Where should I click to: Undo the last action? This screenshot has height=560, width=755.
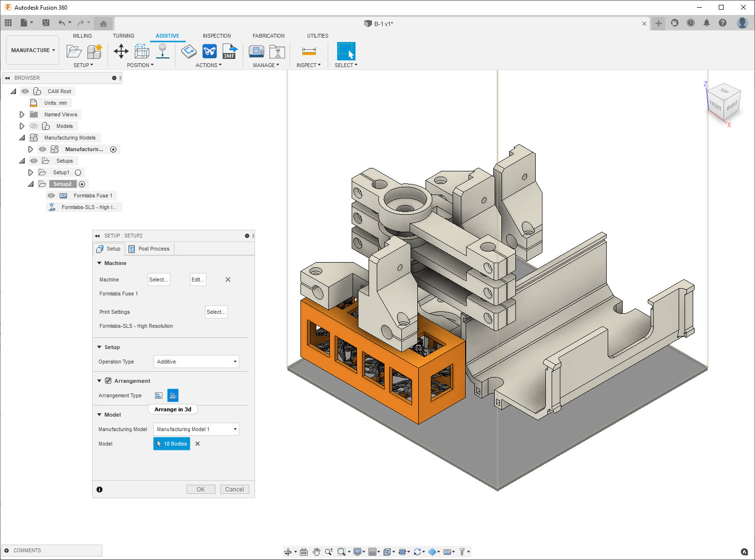(x=61, y=23)
